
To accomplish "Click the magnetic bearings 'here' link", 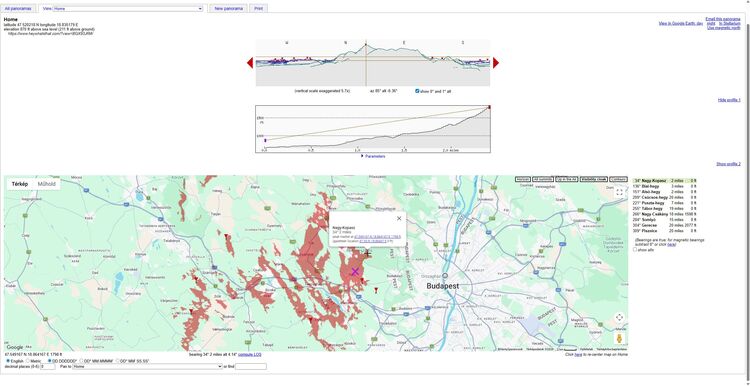I will point(672,244).
